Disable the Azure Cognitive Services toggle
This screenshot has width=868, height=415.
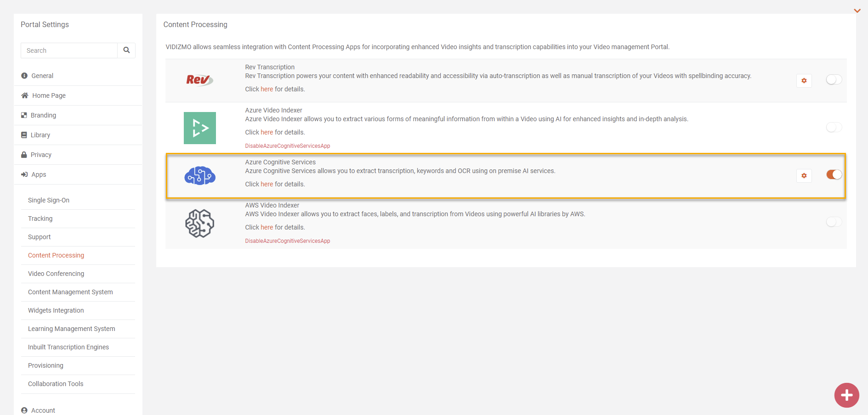(x=834, y=174)
